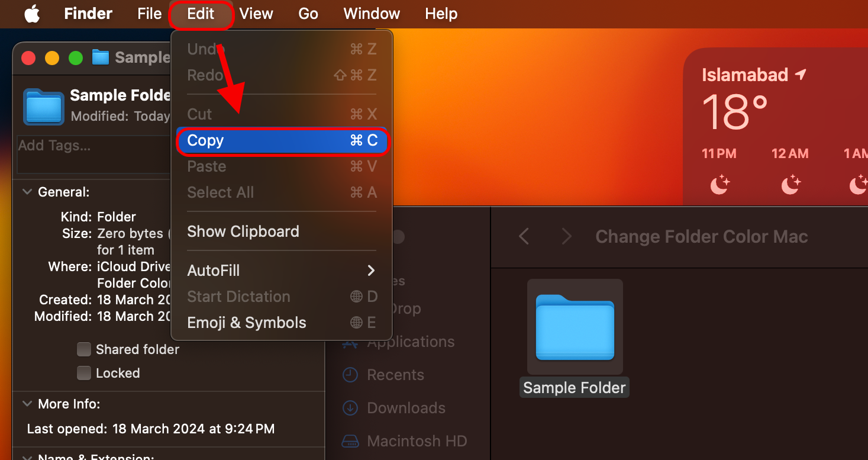The image size is (868, 460).
Task: Click the 18° temperature reading
Action: [x=735, y=112]
